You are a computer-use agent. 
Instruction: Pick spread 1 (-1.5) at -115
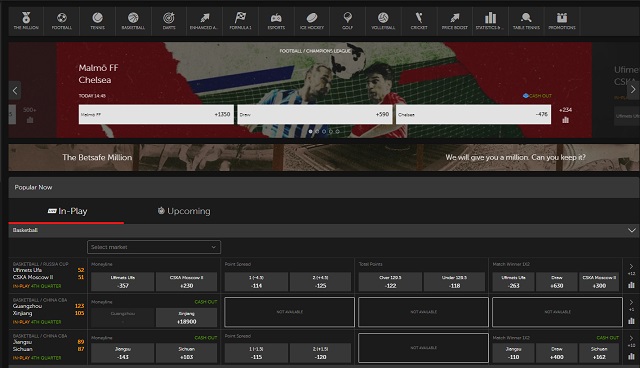click(x=256, y=353)
